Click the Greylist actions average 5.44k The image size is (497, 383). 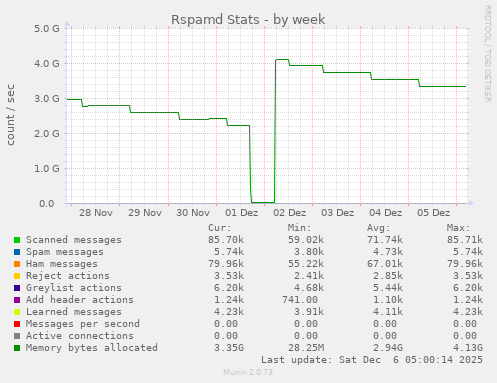(388, 288)
